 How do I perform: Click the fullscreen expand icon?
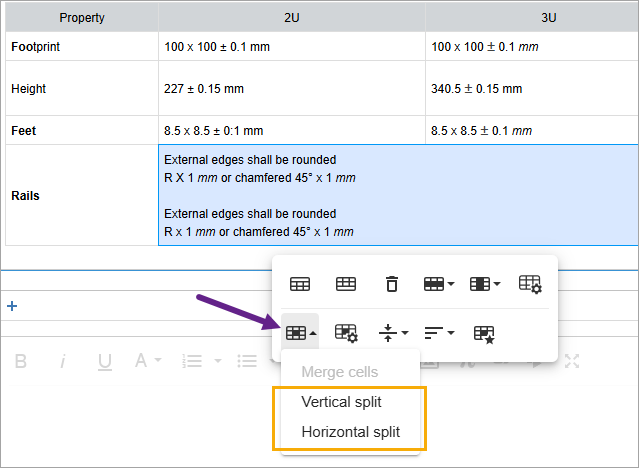tap(572, 361)
